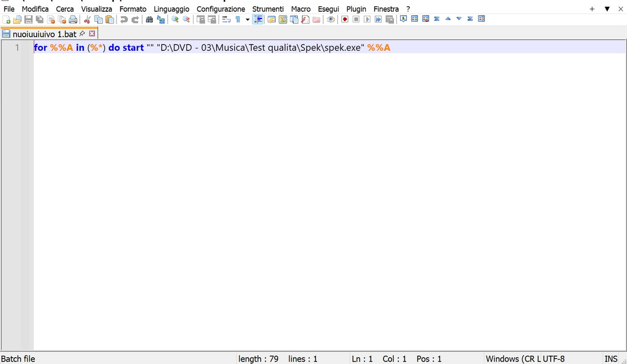Close the nuoiuuiuivo 1.bat tab
This screenshot has width=627, height=364.
pos(92,34)
